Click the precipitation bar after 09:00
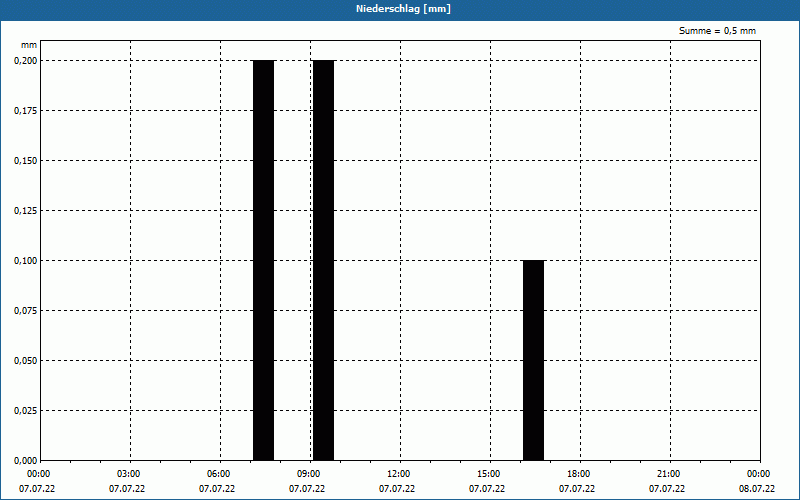 pyautogui.click(x=323, y=260)
